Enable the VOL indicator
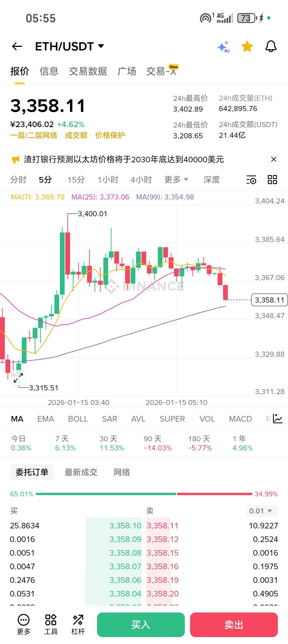This screenshot has width=288, height=644. coord(207,419)
